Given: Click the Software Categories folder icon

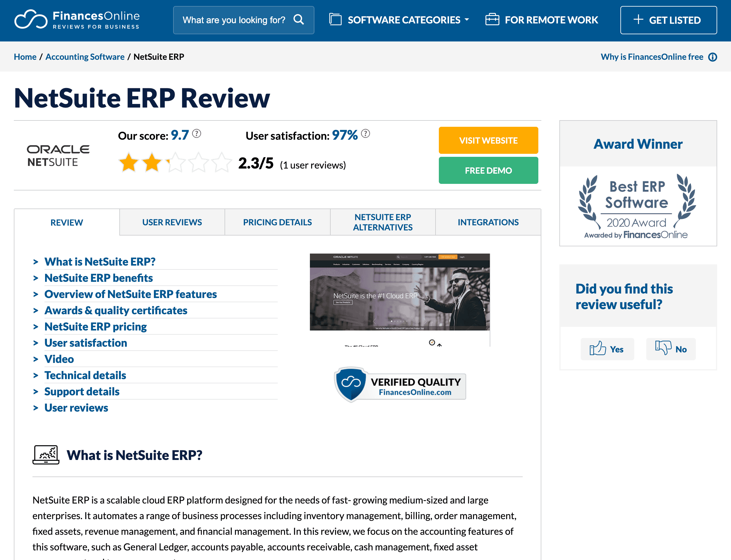Looking at the screenshot, I should tap(335, 19).
